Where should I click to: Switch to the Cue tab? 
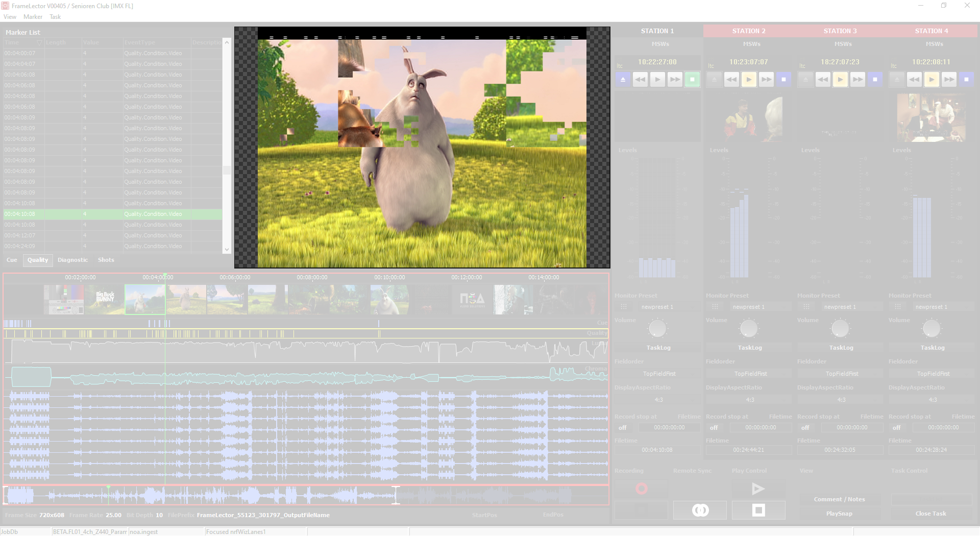tap(12, 260)
